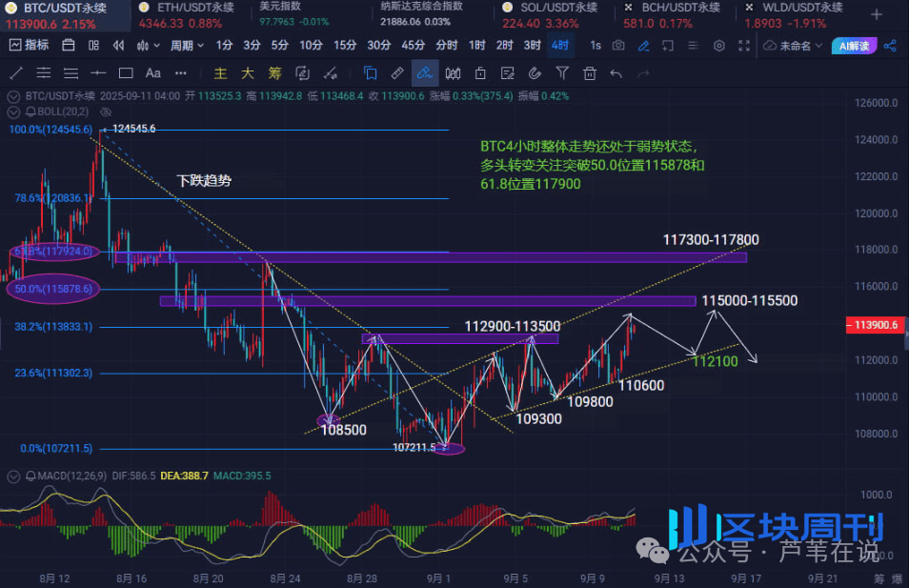Image resolution: width=909 pixels, height=588 pixels.
Task: Click the 113900.6 current price label
Action: pyautogui.click(x=876, y=325)
